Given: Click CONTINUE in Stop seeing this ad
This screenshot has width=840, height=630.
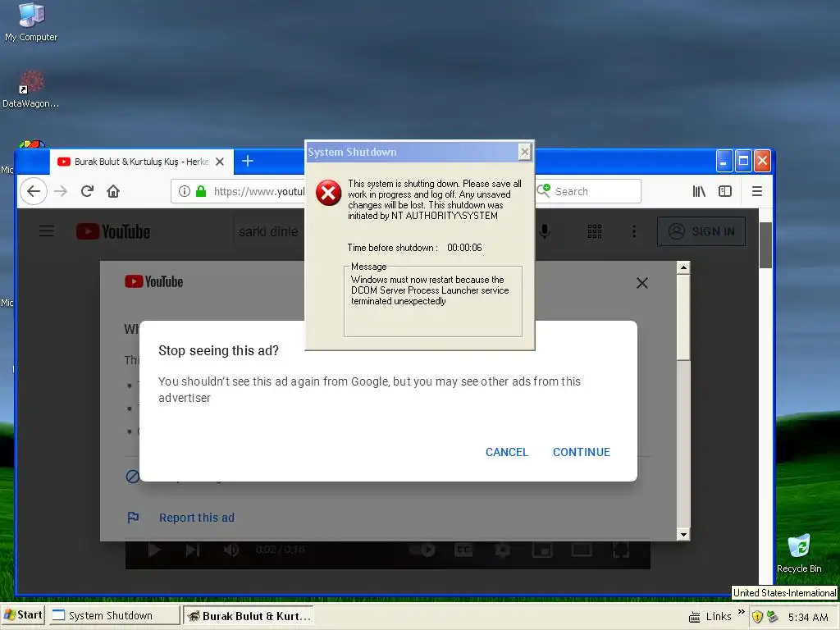Looking at the screenshot, I should tap(582, 452).
